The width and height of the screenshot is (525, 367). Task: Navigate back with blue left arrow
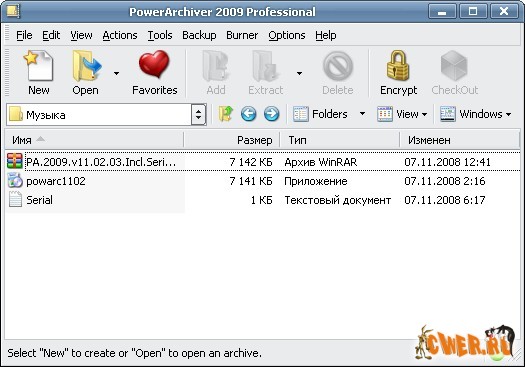point(248,114)
